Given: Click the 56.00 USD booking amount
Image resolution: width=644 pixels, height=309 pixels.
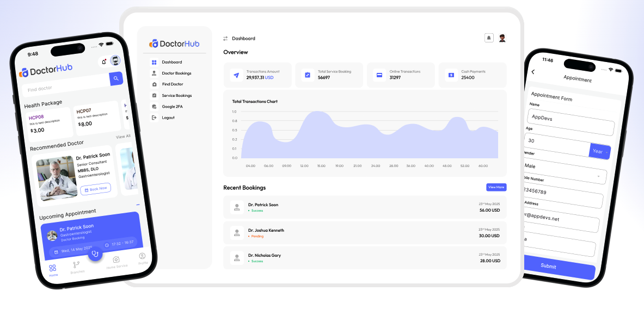Looking at the screenshot, I should [489, 210].
